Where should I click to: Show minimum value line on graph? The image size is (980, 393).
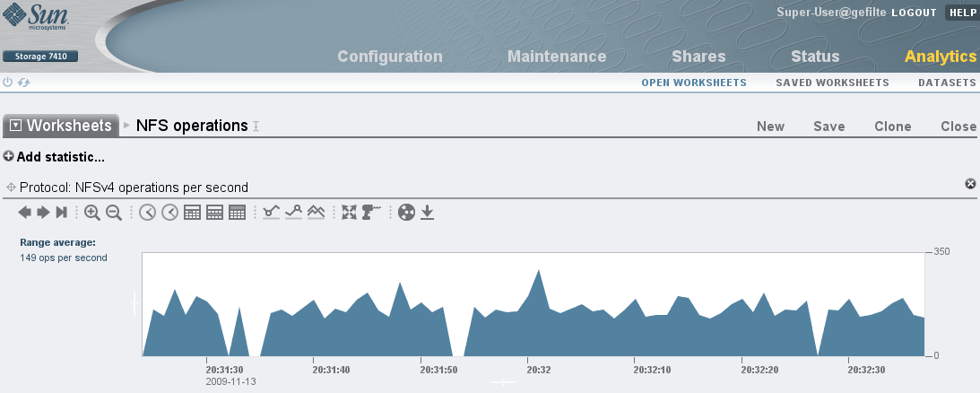[x=270, y=213]
